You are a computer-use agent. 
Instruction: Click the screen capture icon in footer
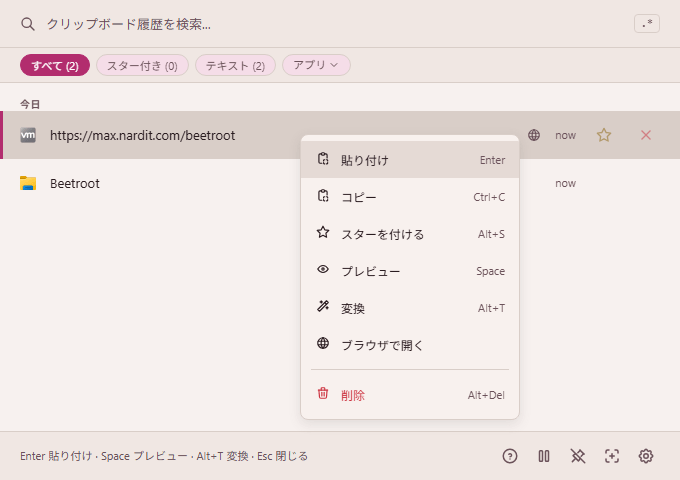click(x=612, y=456)
